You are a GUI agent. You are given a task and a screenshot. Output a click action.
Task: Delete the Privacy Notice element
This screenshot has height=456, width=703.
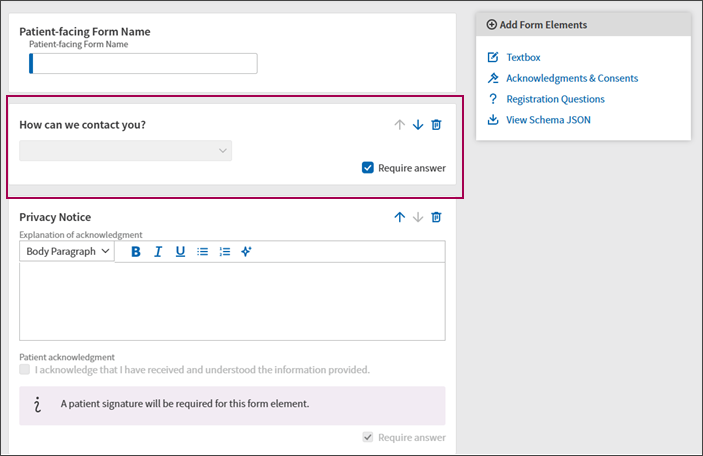(x=436, y=217)
